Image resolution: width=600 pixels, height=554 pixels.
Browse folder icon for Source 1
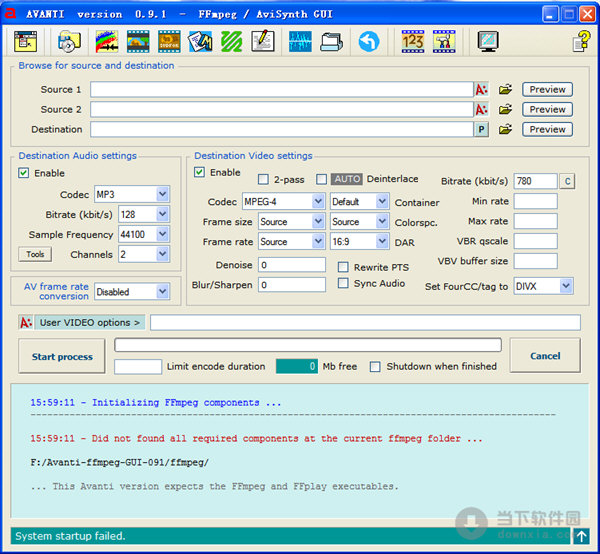505,90
